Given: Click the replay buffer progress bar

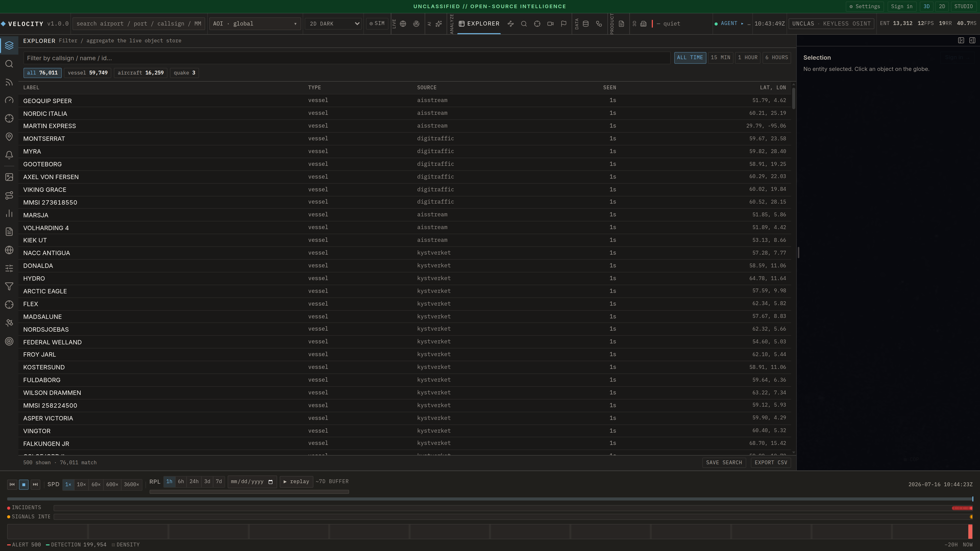Looking at the screenshot, I should [x=249, y=492].
